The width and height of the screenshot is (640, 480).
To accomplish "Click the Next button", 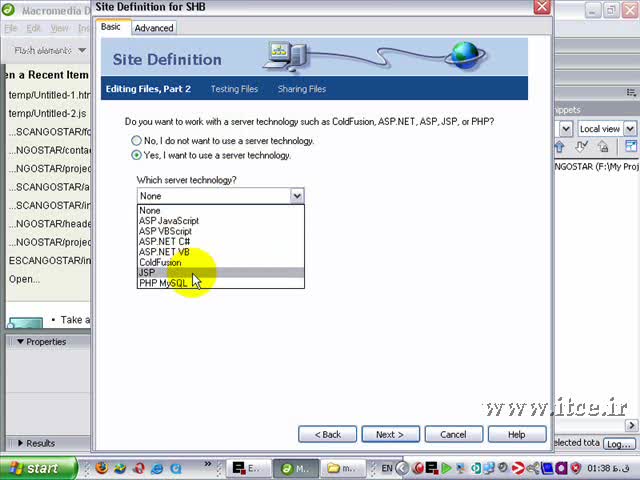I will (x=390, y=435).
